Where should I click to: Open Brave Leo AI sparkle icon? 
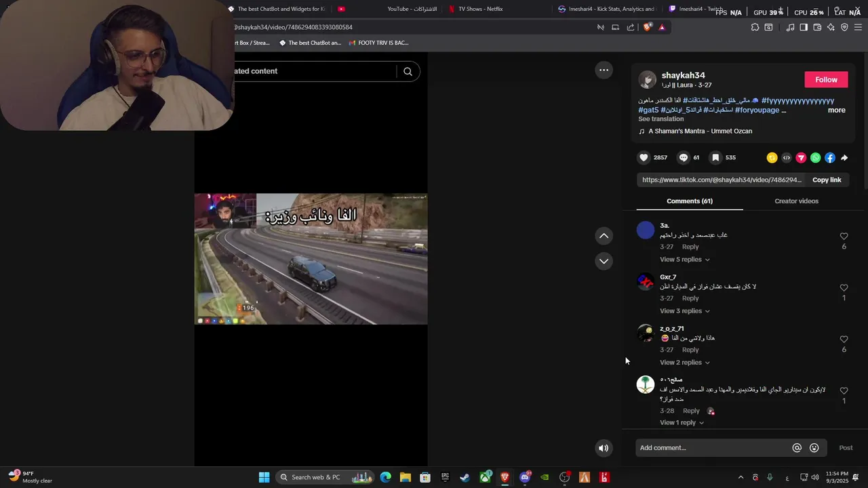click(831, 27)
